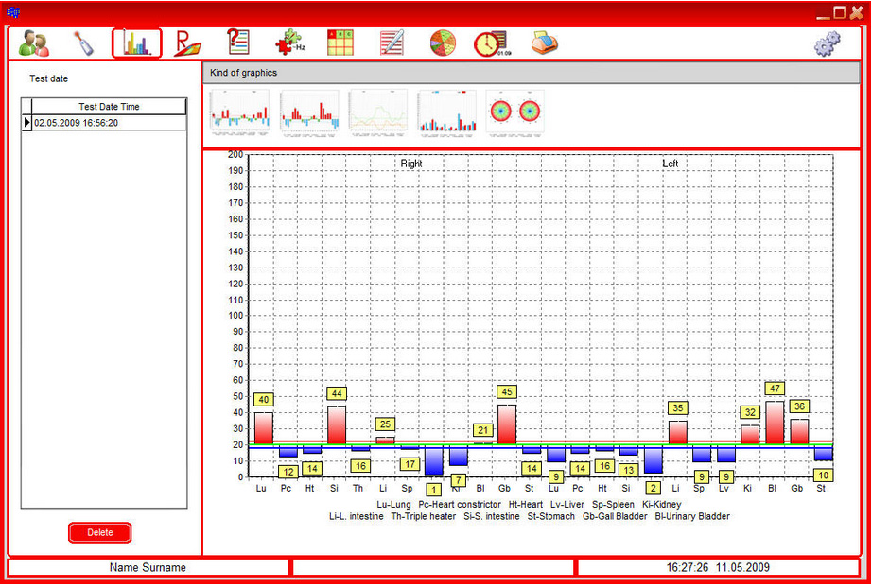Screen dimensions: 872x588
Task: Open the question checklist icon
Action: [x=238, y=43]
